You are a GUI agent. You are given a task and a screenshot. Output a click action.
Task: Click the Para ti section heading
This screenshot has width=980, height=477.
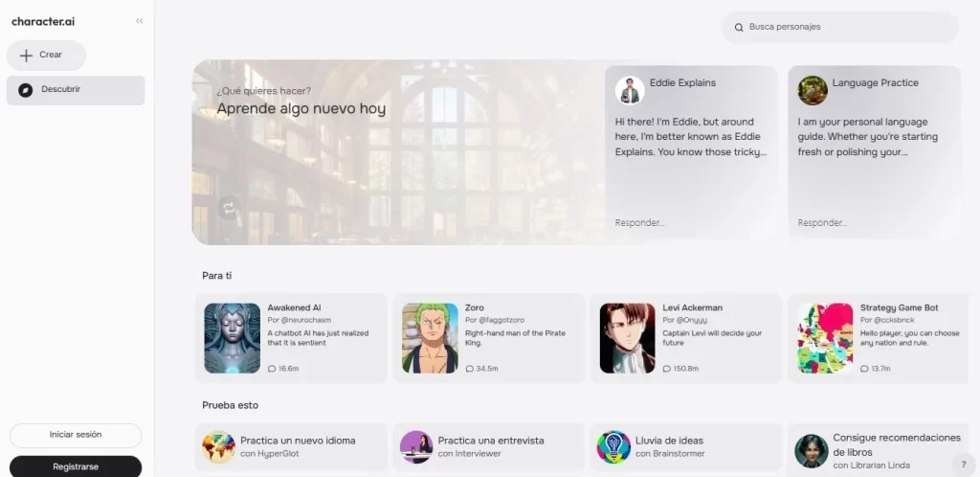(x=217, y=276)
